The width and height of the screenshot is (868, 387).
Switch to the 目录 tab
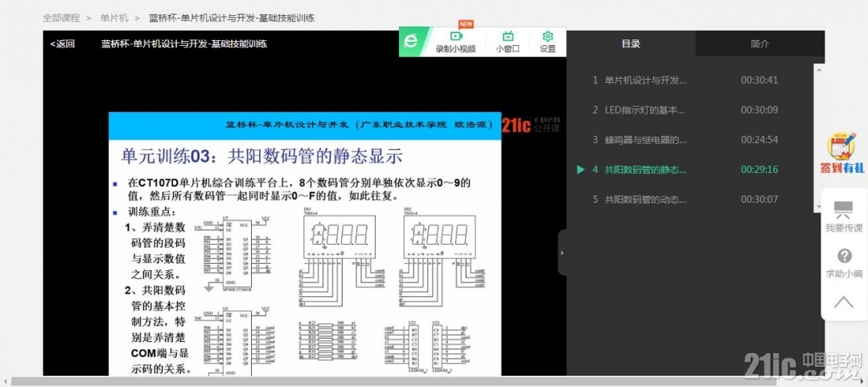point(631,43)
